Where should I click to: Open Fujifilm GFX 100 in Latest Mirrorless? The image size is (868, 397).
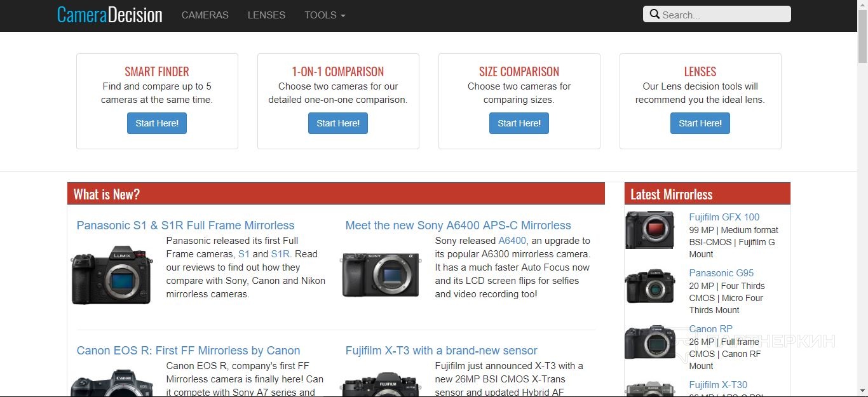[x=724, y=217]
